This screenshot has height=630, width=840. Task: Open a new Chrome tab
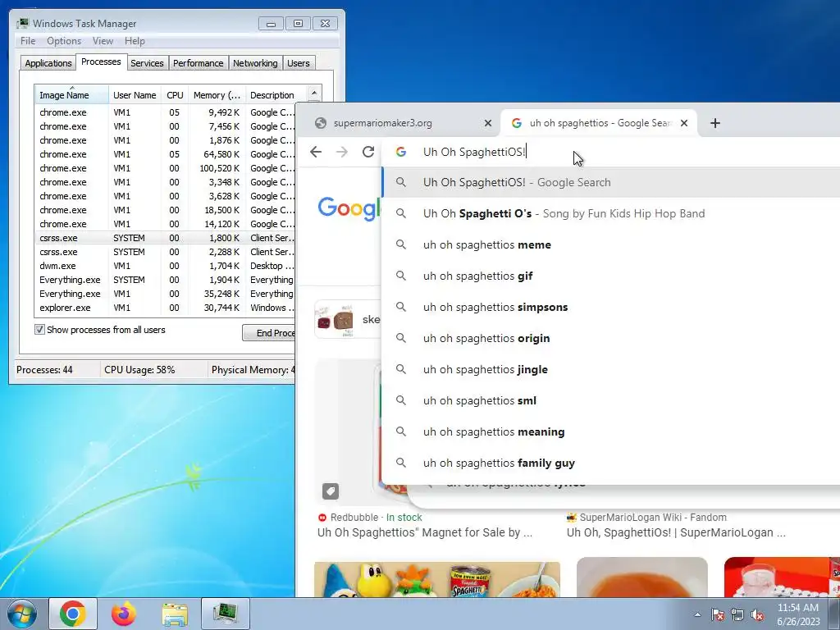715,123
